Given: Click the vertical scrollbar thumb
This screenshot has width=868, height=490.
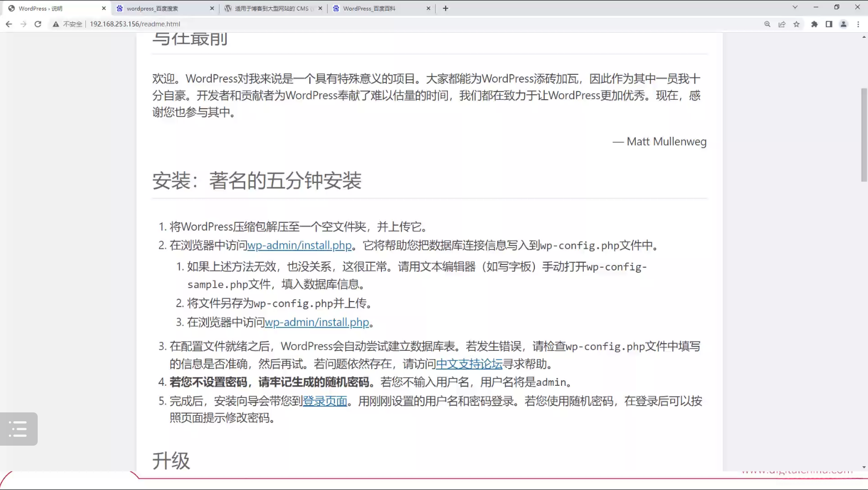Looking at the screenshot, I should (864, 135).
